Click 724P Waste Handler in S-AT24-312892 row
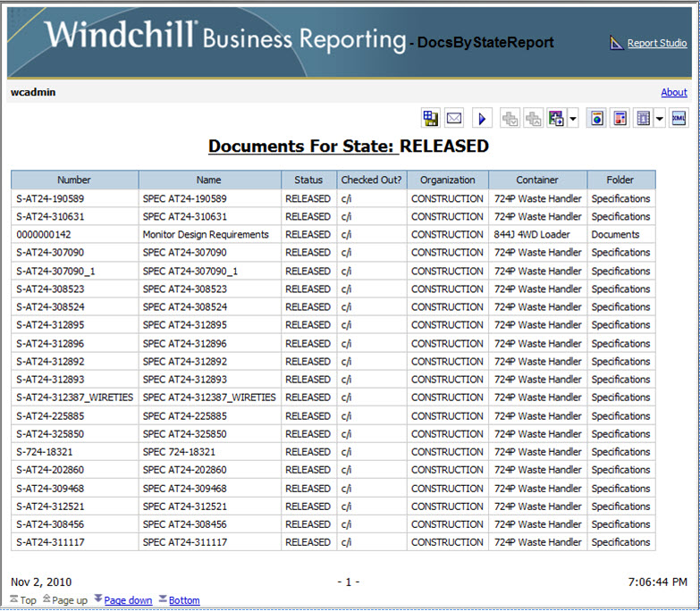 (537, 362)
